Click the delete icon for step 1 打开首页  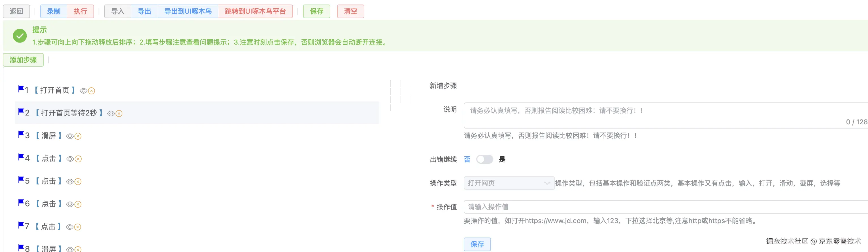click(x=92, y=91)
